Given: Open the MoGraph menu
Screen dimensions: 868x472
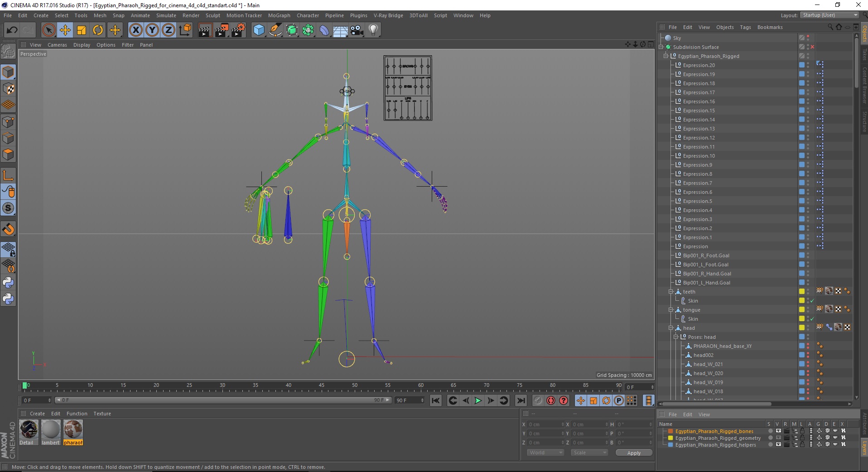Looking at the screenshot, I should click(279, 15).
